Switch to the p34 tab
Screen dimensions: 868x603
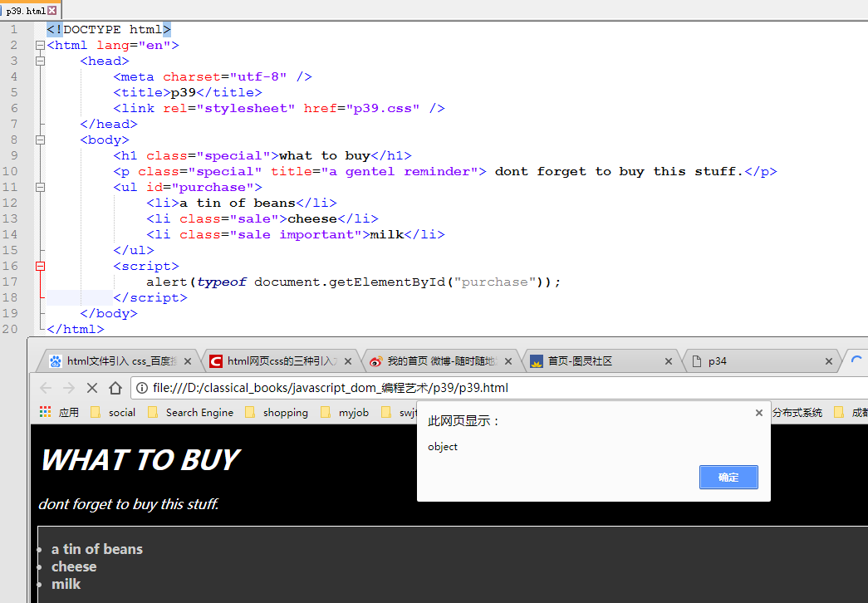point(763,361)
